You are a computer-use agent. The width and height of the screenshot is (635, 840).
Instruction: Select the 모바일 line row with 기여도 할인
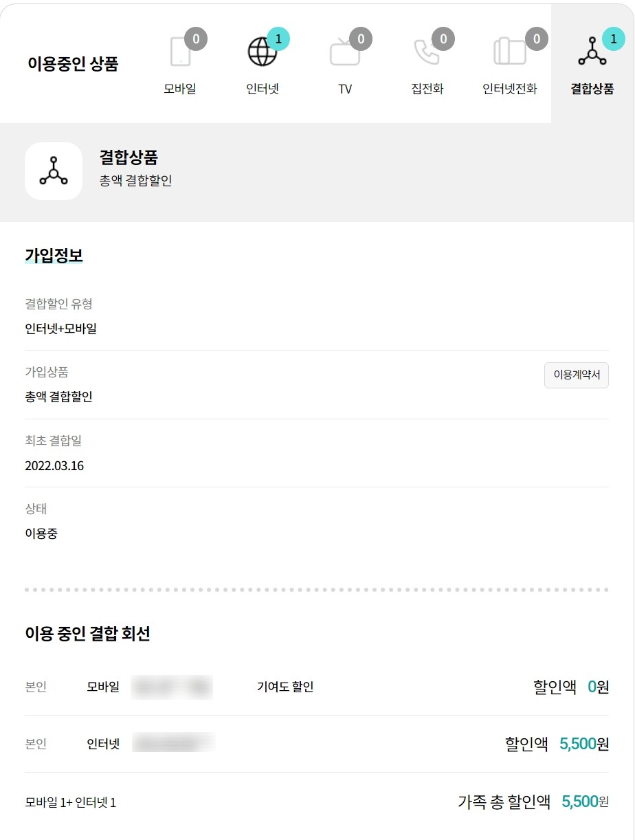[x=317, y=687]
